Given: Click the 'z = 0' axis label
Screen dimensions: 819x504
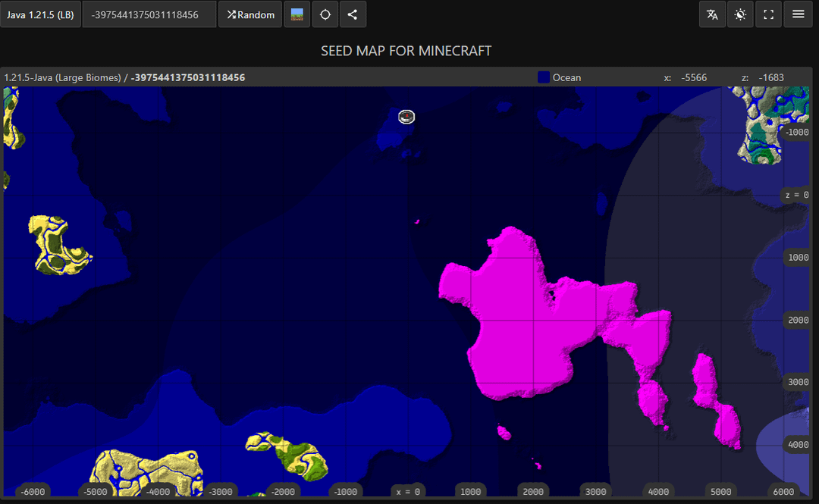Looking at the screenshot, I should click(796, 195).
